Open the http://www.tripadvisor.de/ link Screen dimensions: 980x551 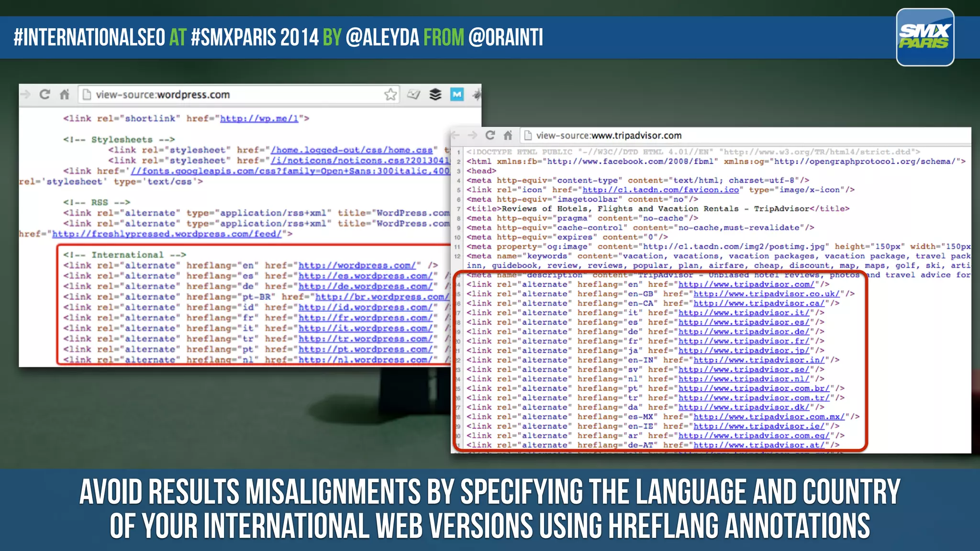click(x=744, y=332)
